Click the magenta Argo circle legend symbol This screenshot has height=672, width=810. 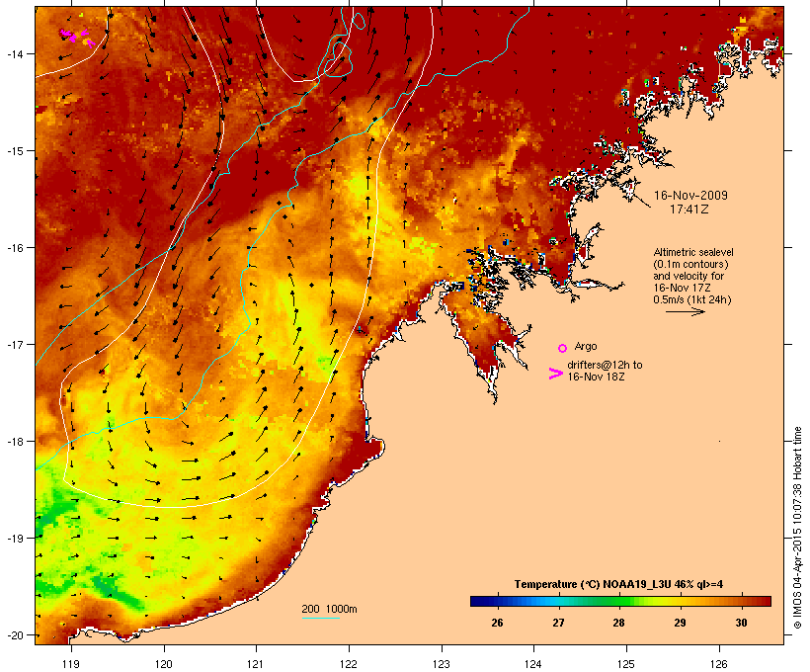click(563, 349)
